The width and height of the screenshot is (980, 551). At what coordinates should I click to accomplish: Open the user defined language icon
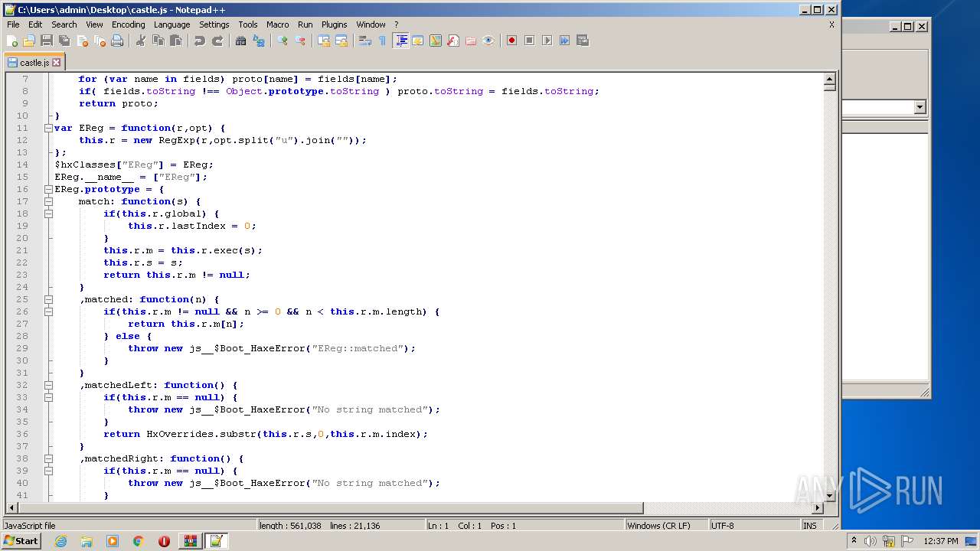tap(418, 41)
